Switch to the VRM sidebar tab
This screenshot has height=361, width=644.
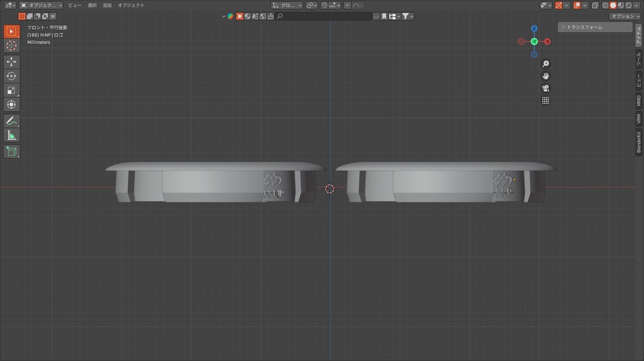(x=639, y=119)
